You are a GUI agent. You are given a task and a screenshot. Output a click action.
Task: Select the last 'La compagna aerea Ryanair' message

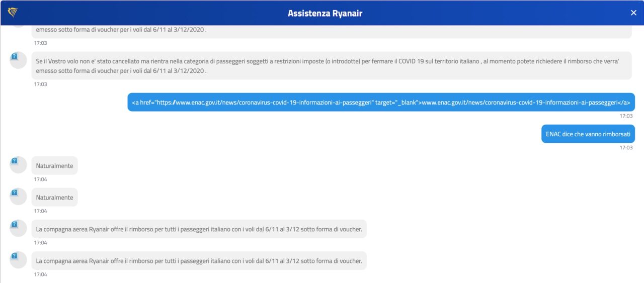coord(199,261)
